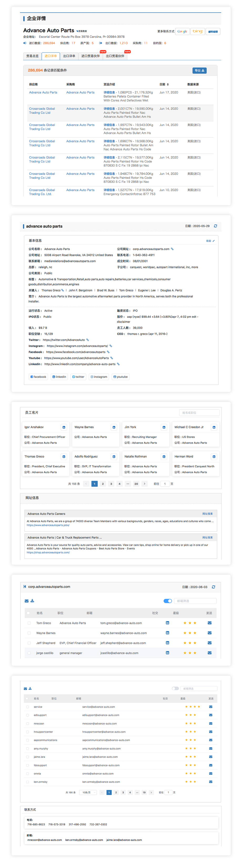Click send envelope in the omnia row
Viewport: 242px width, 868px height.
coord(211,773)
